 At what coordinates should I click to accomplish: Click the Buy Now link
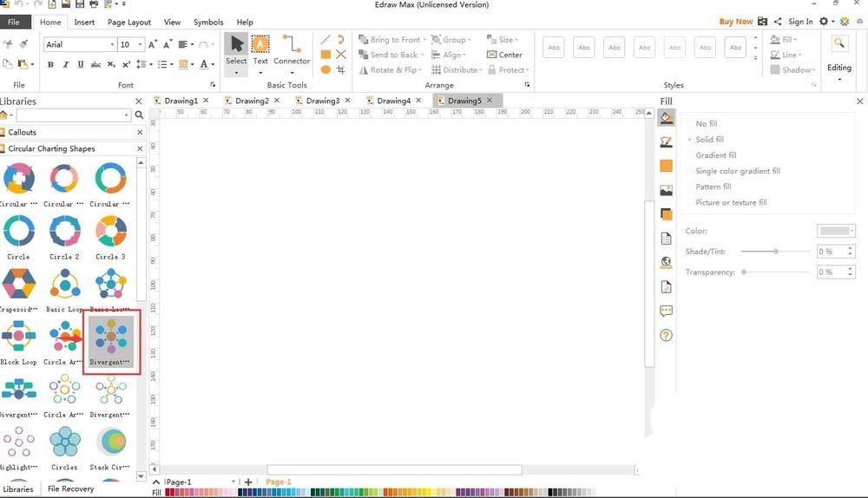[x=737, y=22]
